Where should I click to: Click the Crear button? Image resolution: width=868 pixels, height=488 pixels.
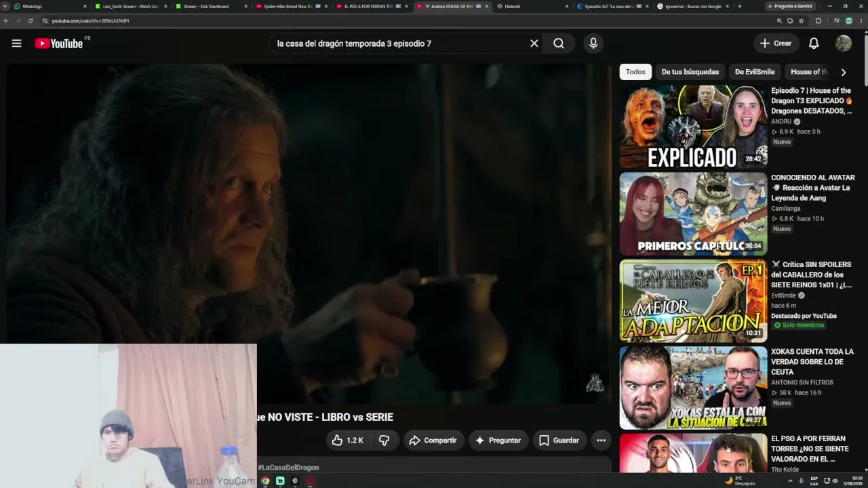[x=776, y=43]
